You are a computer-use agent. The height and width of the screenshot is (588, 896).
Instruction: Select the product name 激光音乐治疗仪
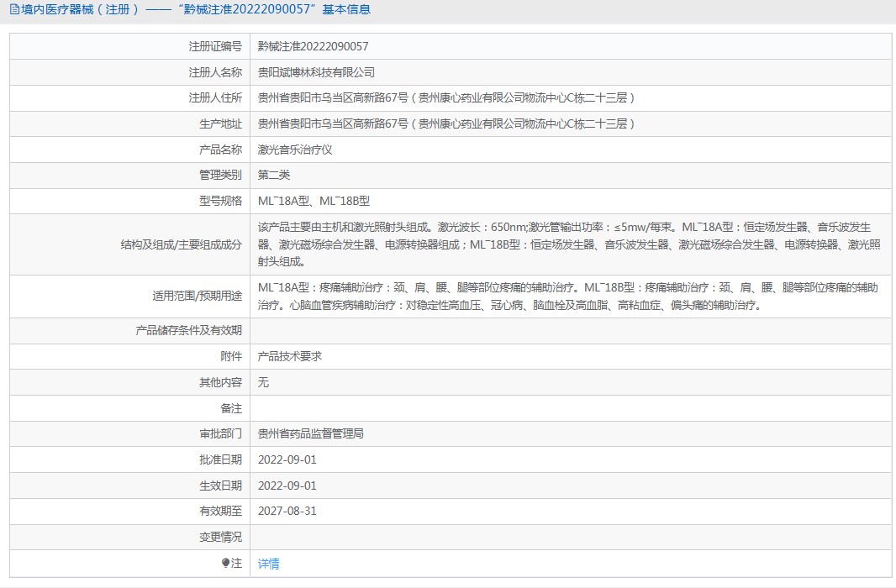click(x=295, y=150)
